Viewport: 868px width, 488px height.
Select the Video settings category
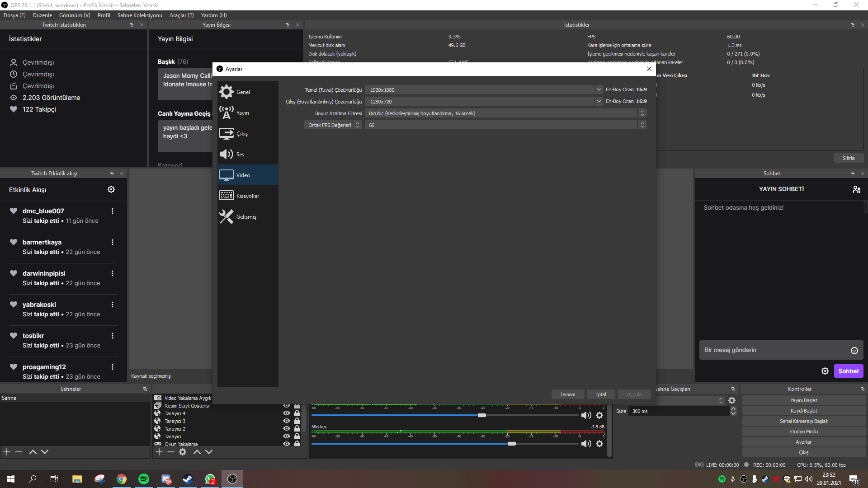point(248,175)
